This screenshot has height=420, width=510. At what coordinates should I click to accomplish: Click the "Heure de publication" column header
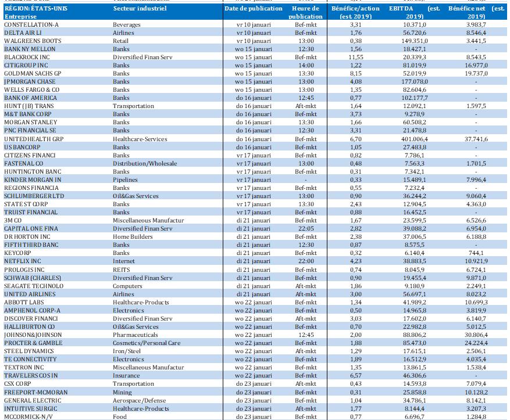coord(306,12)
